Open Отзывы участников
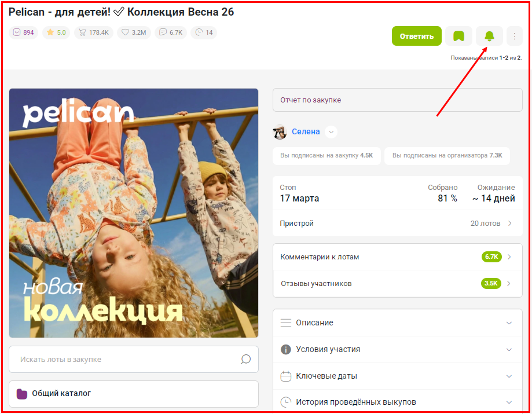This screenshot has width=532, height=414. pos(398,284)
